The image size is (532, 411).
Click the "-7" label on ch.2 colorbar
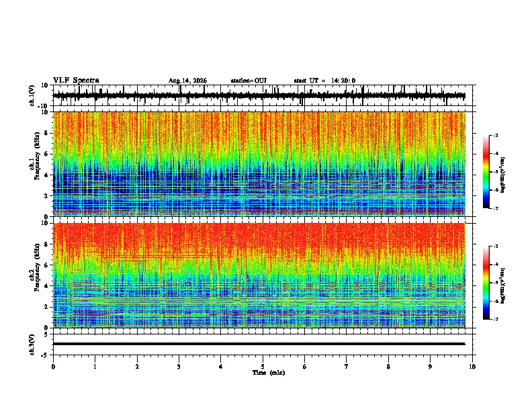(496, 319)
